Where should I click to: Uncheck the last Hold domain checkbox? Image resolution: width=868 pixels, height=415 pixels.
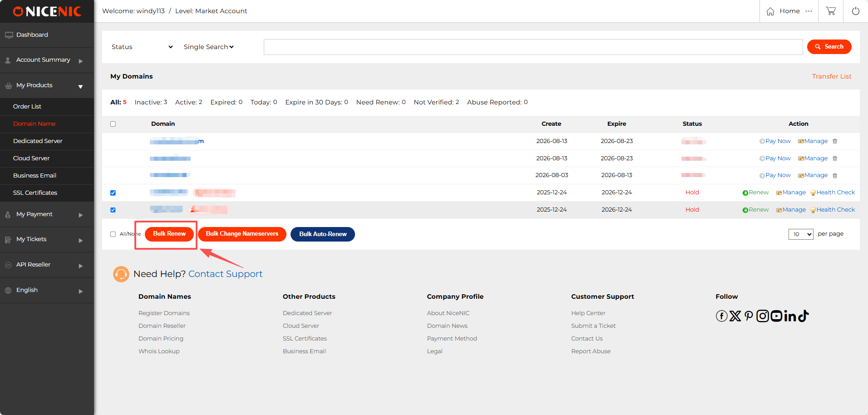[x=113, y=210]
